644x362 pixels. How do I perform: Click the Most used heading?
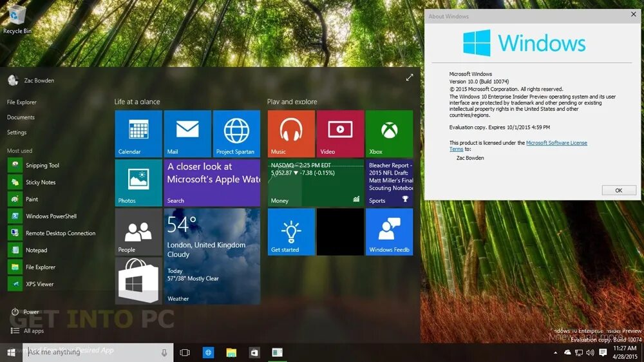coord(20,151)
